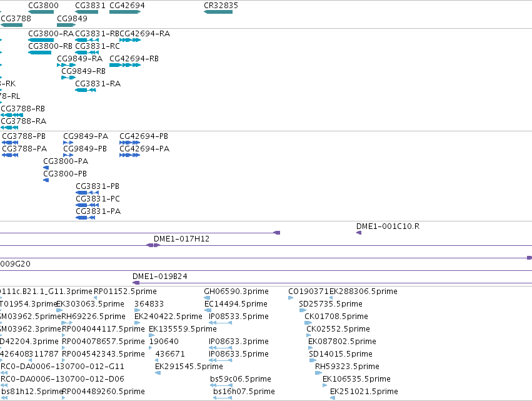
Task: Select the CG3800-PB protein glyph
Action: coord(46,180)
